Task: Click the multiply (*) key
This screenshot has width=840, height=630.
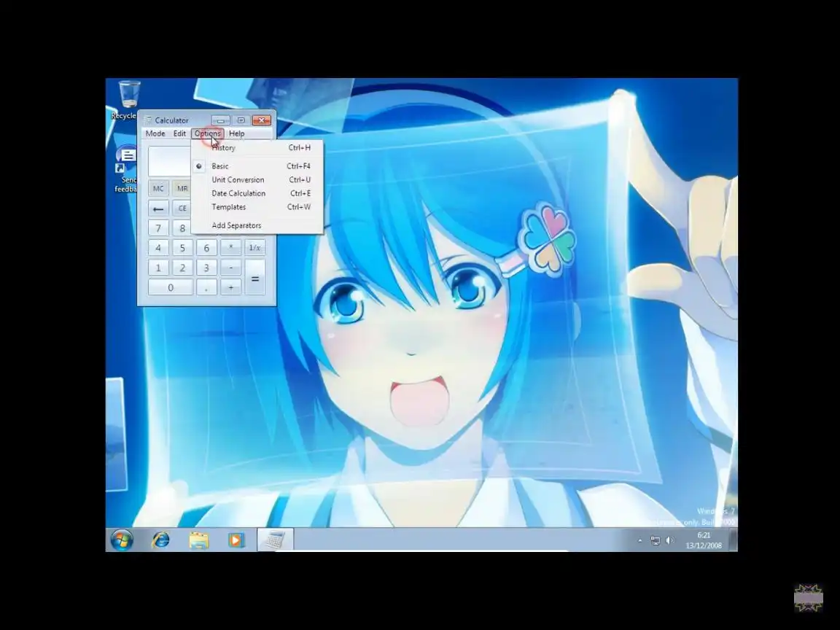Action: pyautogui.click(x=231, y=248)
